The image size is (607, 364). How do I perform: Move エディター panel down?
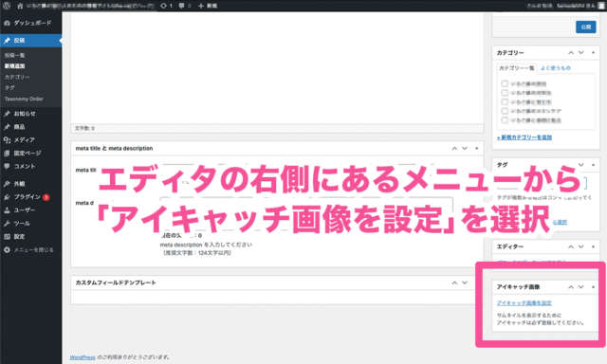(x=581, y=246)
